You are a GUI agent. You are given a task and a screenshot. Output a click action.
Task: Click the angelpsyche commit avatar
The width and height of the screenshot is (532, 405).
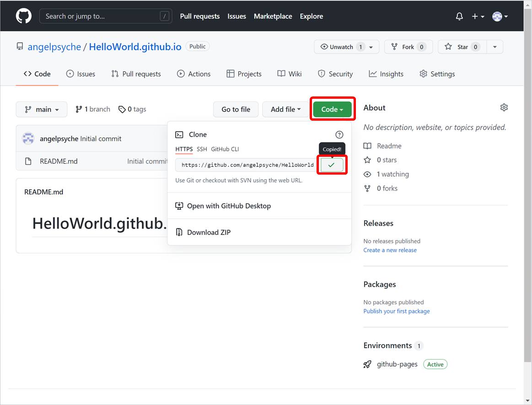coord(28,139)
